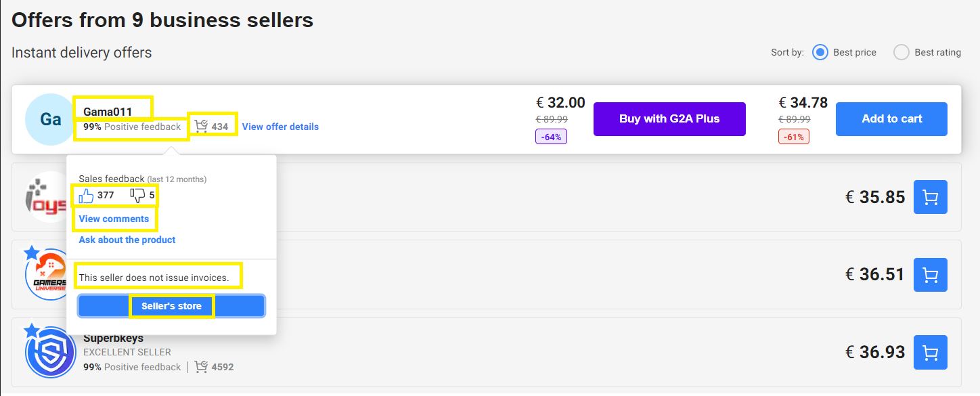Click the blue cart icon beside € 36.51
This screenshot has width=980, height=396.
tap(930, 275)
